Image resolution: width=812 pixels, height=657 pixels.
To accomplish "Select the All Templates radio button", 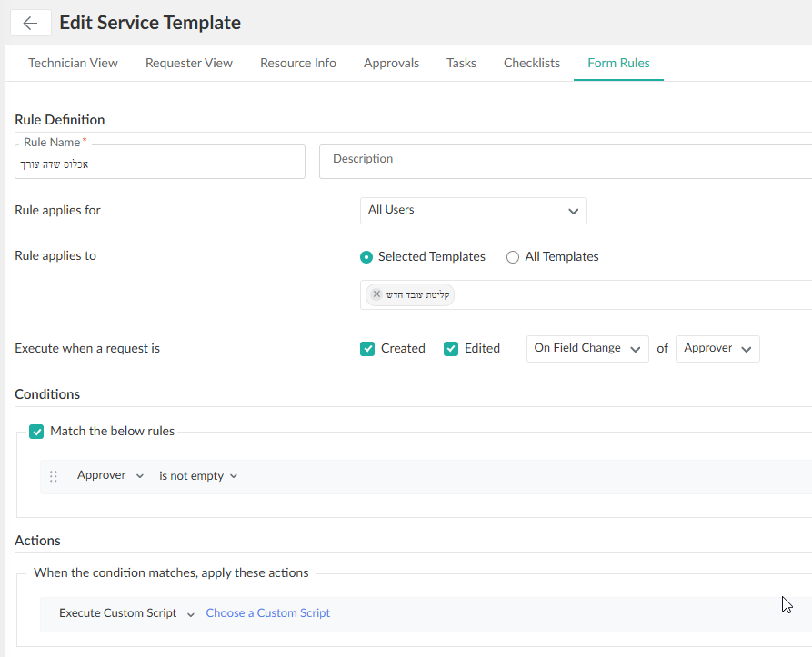I will click(x=513, y=257).
